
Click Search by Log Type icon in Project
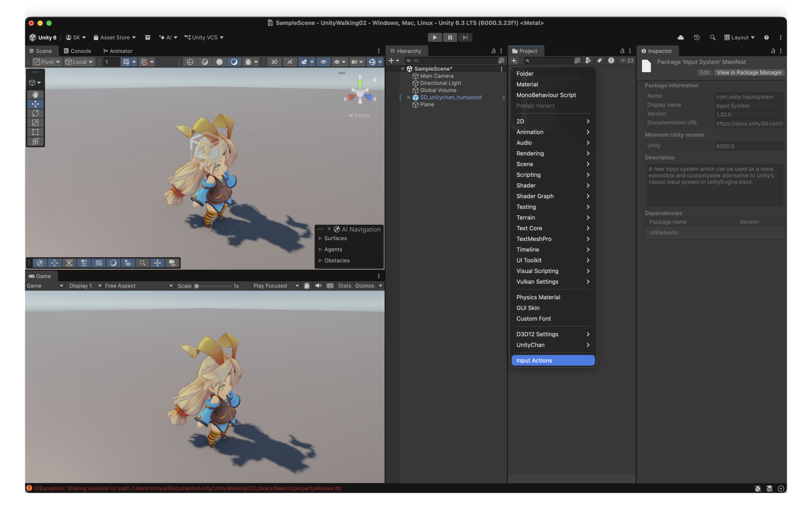[x=611, y=61]
